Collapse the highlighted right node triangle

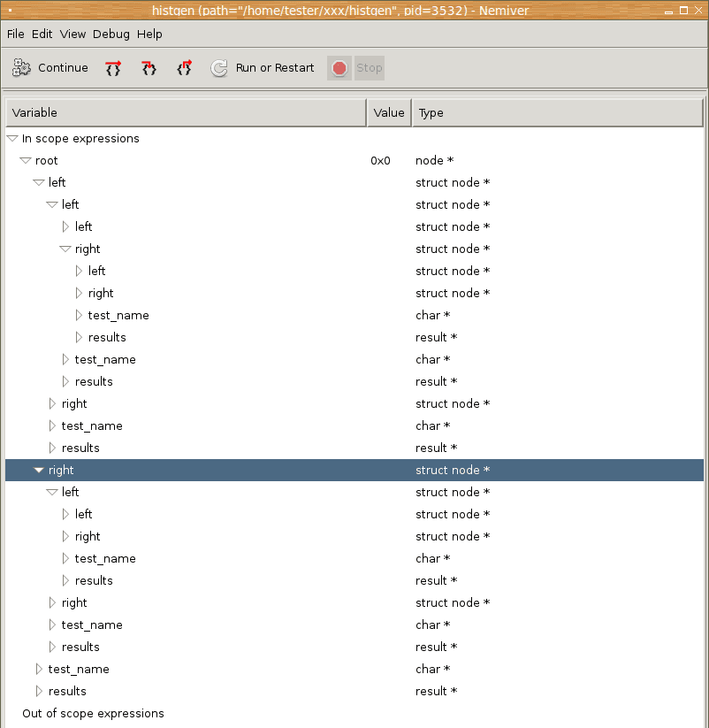39,471
